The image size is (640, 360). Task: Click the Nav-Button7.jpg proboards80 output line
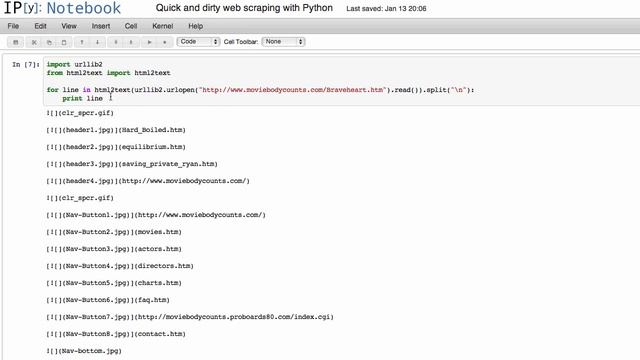[x=190, y=317]
